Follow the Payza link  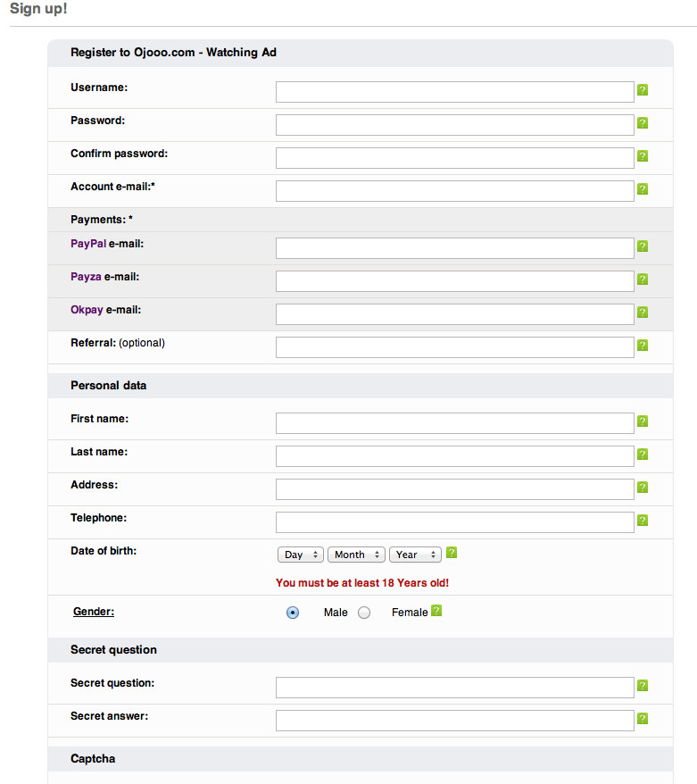coord(86,277)
